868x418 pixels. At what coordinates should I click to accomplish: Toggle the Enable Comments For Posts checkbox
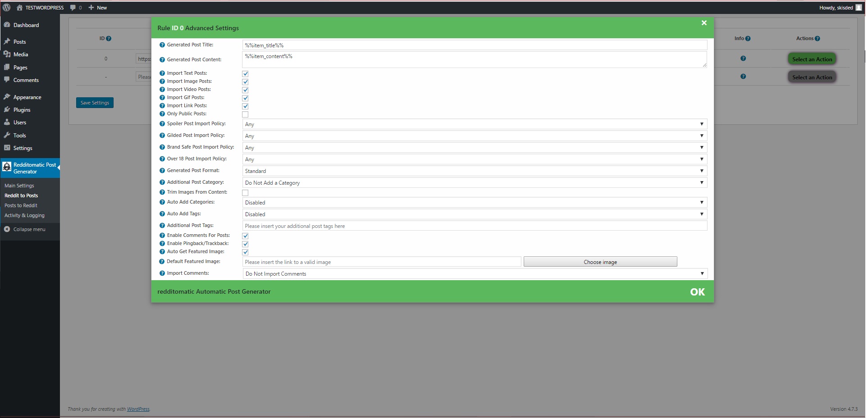click(246, 236)
